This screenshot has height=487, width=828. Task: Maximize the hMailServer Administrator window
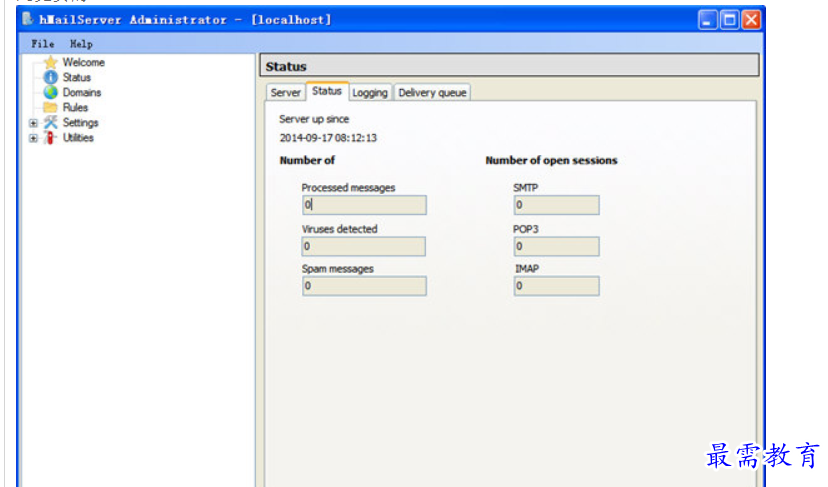point(730,20)
